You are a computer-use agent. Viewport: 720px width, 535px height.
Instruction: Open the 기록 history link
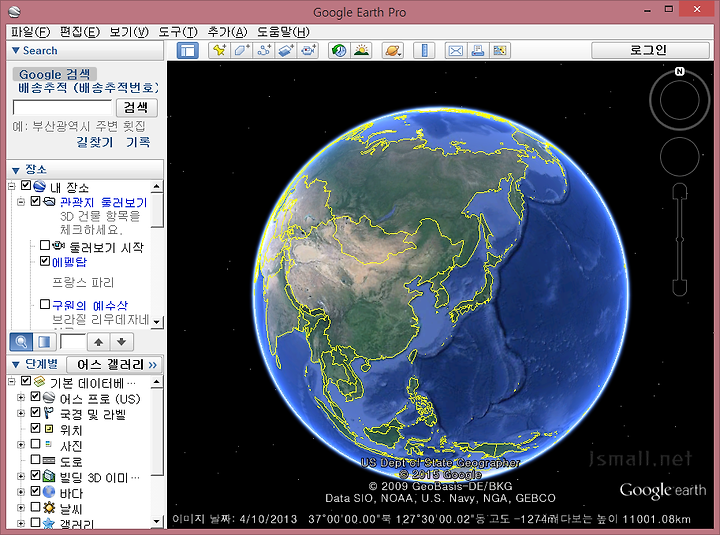point(138,142)
